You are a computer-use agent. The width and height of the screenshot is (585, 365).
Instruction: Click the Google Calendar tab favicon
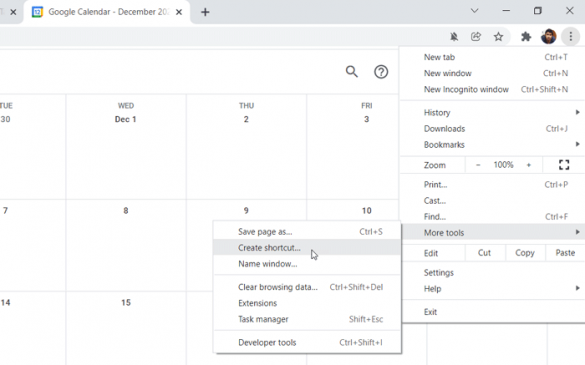coord(37,12)
